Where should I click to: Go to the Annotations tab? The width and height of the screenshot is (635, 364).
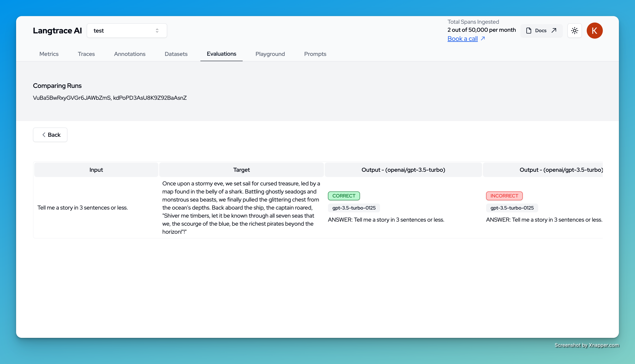point(130,54)
